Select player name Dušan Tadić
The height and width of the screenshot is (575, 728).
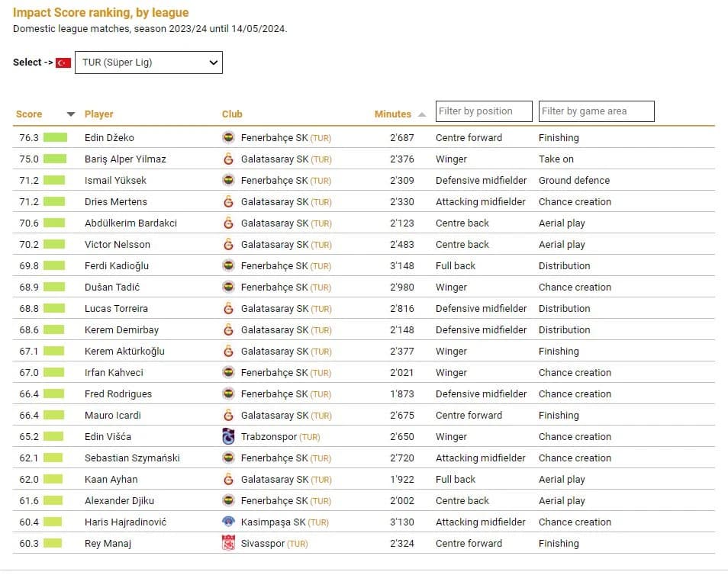tap(112, 287)
